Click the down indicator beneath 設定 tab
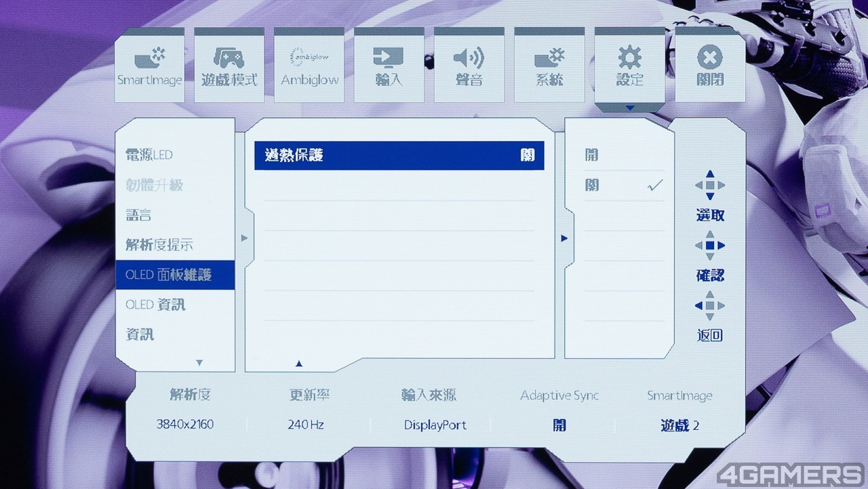 (630, 108)
